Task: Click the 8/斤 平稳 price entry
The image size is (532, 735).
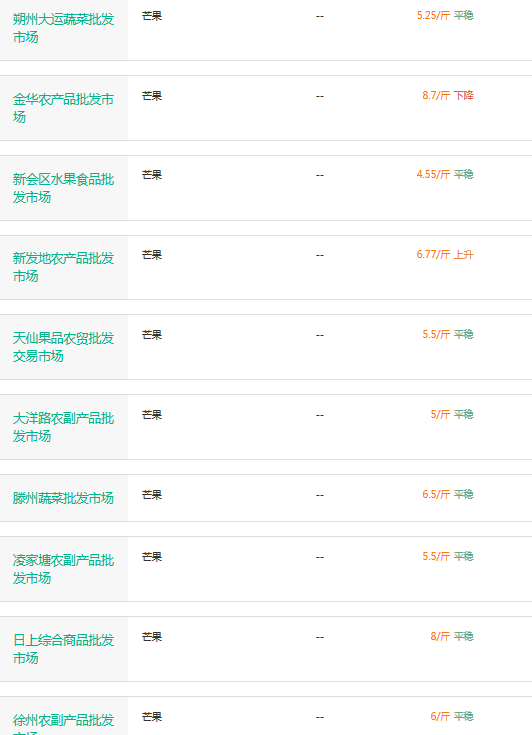Action: 452,637
